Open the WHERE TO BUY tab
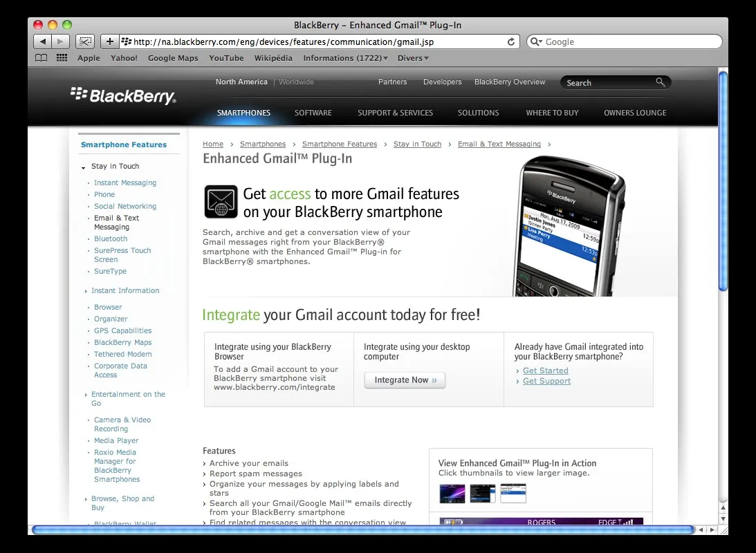This screenshot has width=756, height=553. (x=552, y=113)
